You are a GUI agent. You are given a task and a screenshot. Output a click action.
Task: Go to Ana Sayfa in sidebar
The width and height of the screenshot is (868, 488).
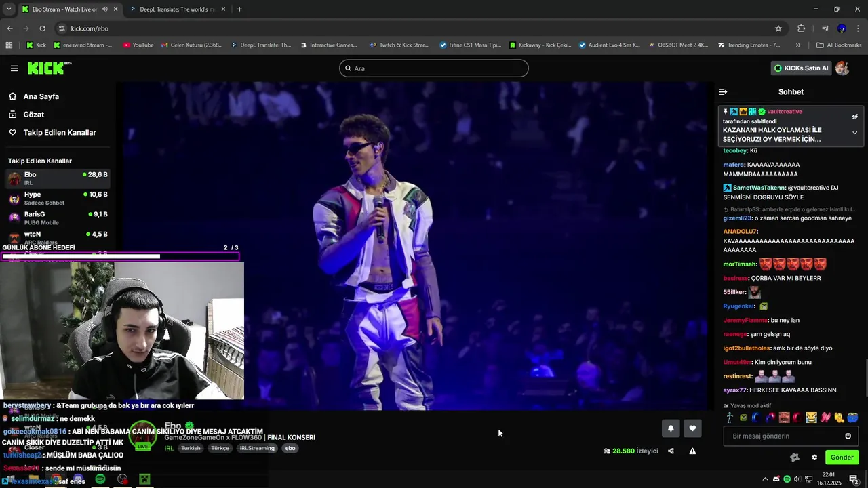[x=41, y=96]
